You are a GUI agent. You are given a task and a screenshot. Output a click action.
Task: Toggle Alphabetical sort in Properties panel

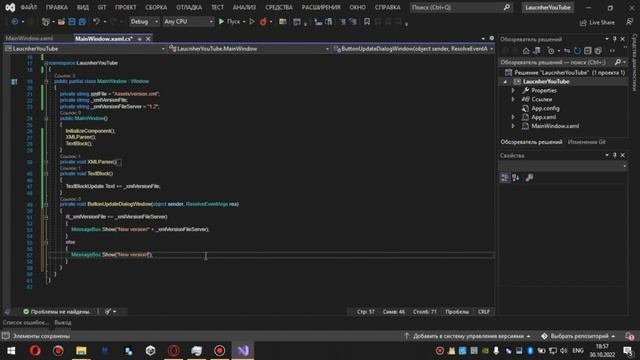point(516,178)
